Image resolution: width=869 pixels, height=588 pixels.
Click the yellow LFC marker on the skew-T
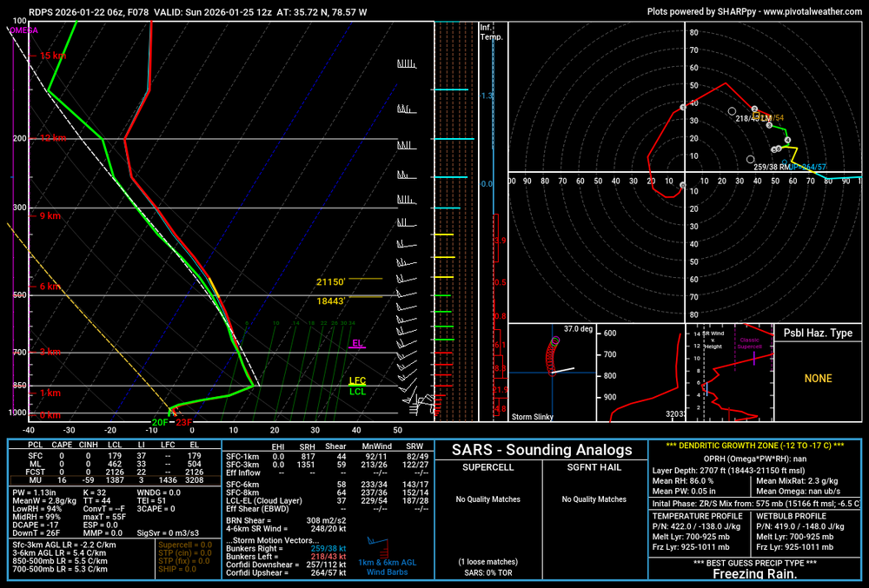pos(357,381)
